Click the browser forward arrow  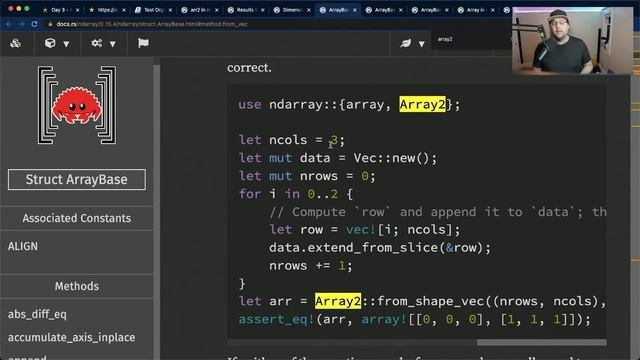21,24
